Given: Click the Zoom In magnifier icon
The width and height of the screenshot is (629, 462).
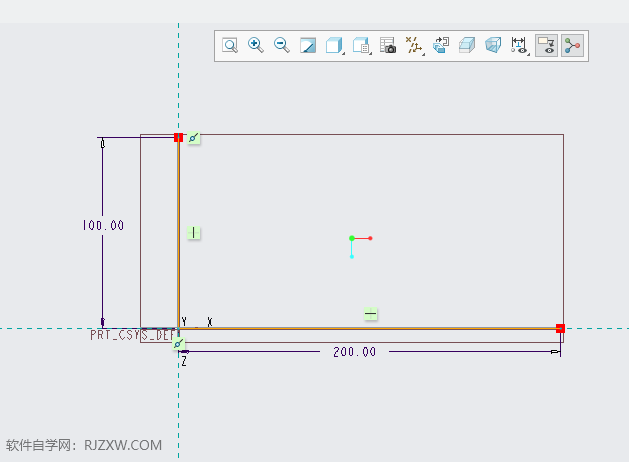Looking at the screenshot, I should (256, 45).
